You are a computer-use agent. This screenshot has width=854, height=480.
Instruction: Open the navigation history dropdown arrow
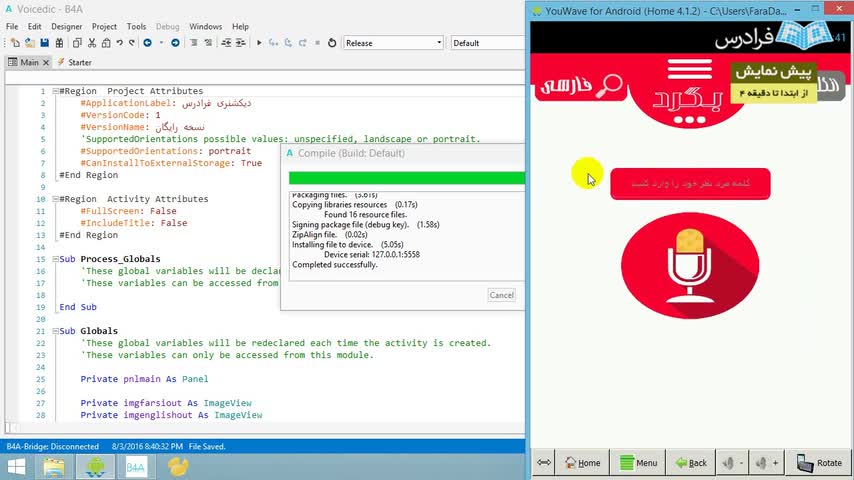click(161, 43)
